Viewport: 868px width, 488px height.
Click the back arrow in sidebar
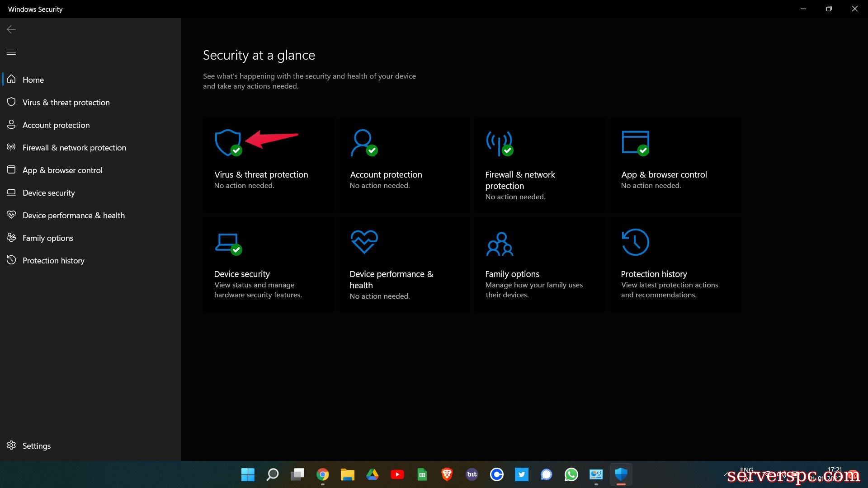[x=11, y=29]
